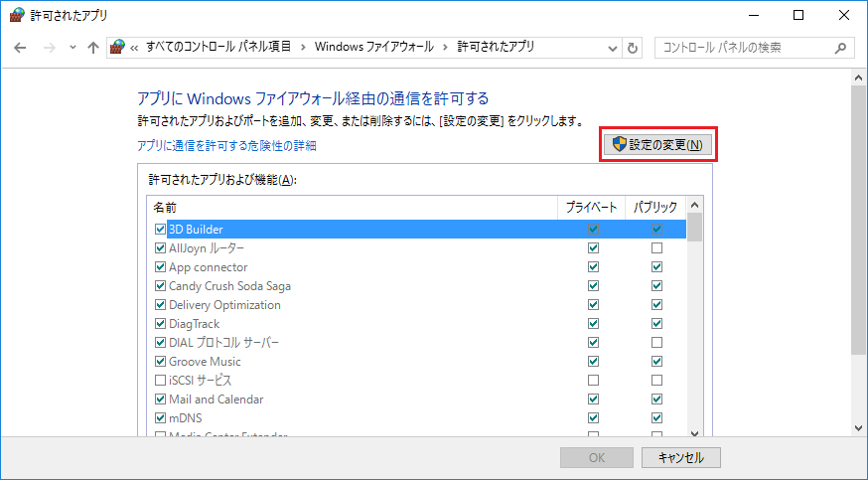Enable public checkbox for DIAL プロトコル サーバー

coord(656,342)
